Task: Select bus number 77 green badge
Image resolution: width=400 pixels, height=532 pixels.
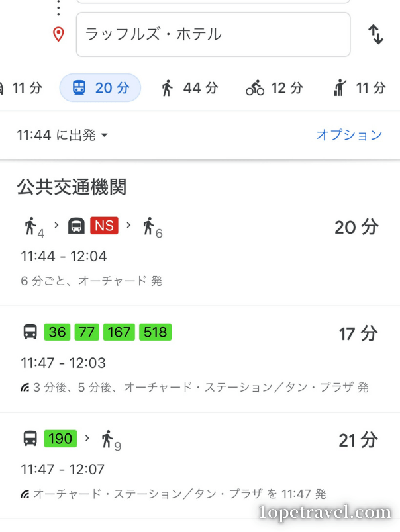Action: [87, 332]
